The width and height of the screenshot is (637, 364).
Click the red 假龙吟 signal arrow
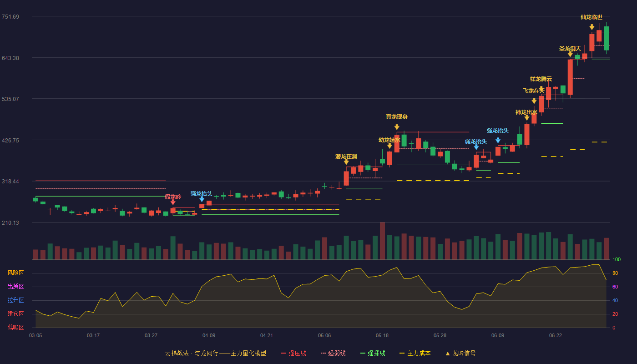click(x=173, y=203)
